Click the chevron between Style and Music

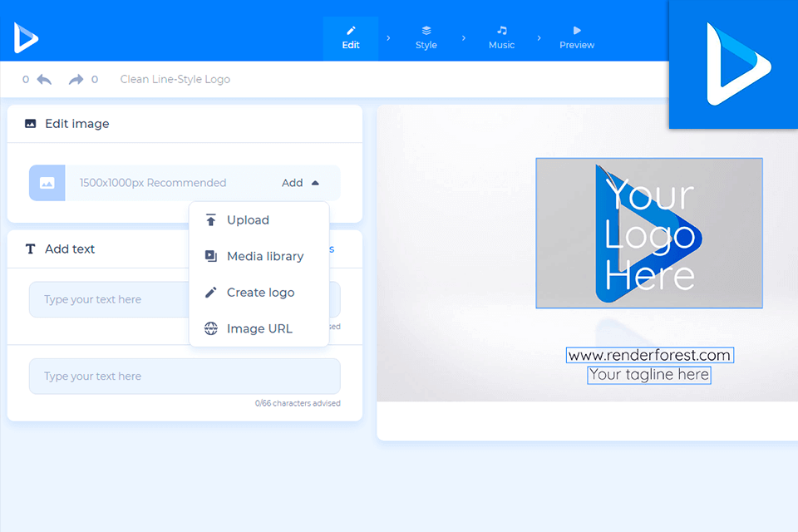(x=464, y=38)
